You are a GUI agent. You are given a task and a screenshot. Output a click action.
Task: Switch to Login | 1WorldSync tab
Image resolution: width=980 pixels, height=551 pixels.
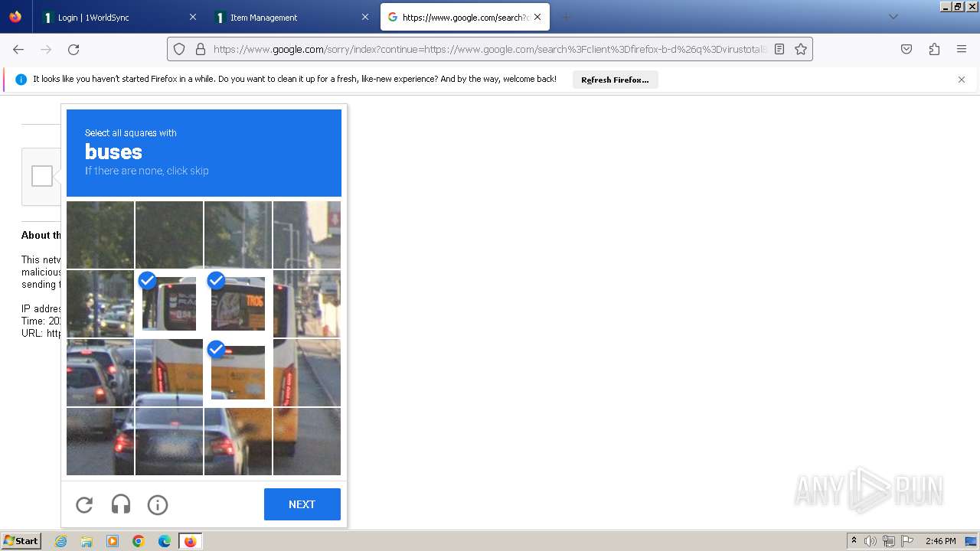coord(119,17)
